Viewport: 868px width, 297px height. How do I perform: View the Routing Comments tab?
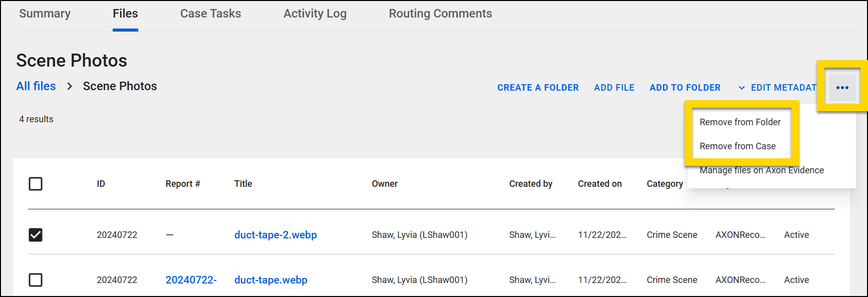[x=440, y=14]
